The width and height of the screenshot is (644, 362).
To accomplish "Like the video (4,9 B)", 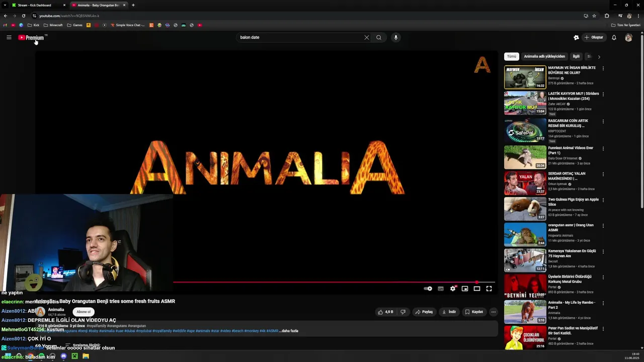I will pos(386,312).
